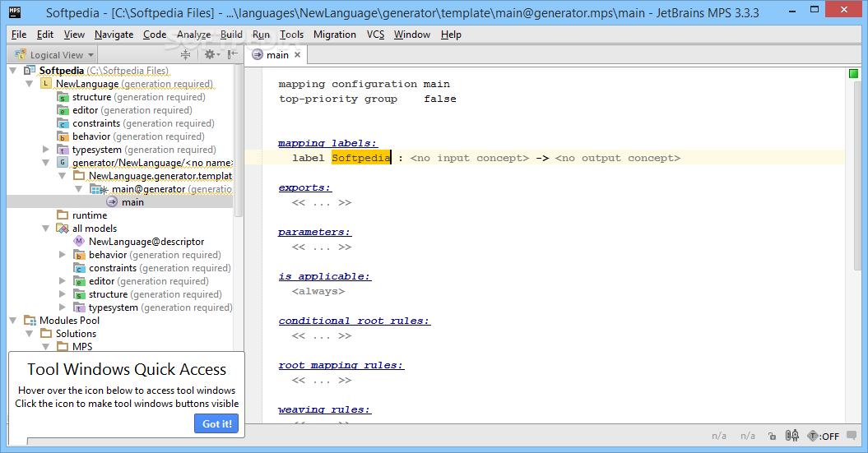868x453 pixels.
Task: Collapse the Softpedia project node
Action: [13, 70]
